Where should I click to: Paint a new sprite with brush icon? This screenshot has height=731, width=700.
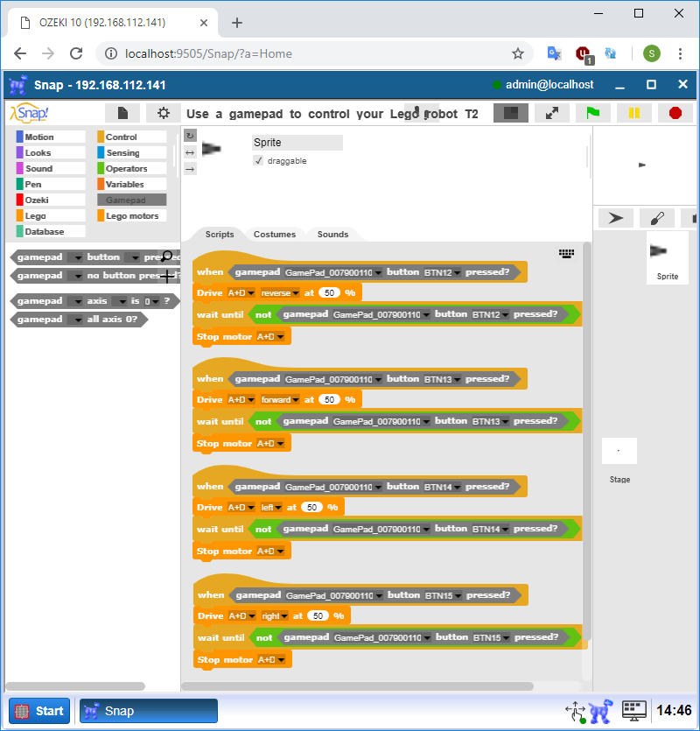coord(656,218)
